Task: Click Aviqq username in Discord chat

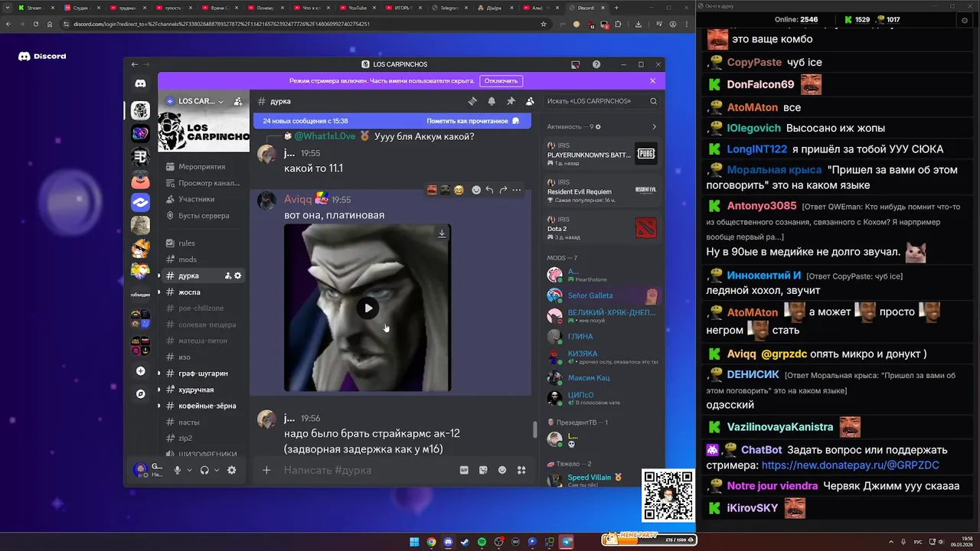Action: (298, 199)
